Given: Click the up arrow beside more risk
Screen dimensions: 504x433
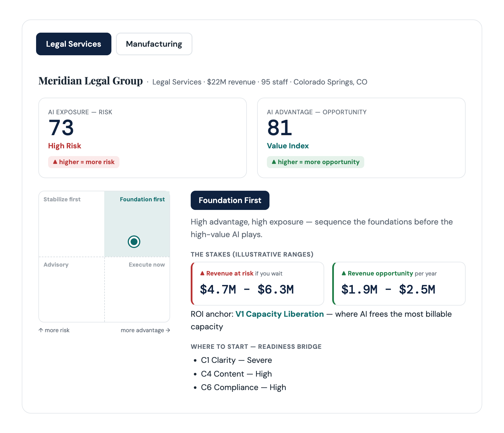Looking at the screenshot, I should point(41,330).
